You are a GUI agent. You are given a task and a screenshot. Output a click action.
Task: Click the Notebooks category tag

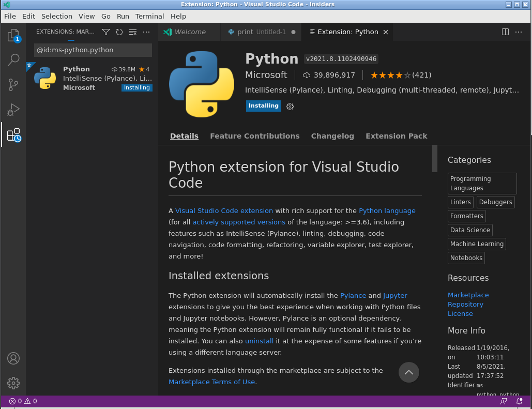[466, 257]
